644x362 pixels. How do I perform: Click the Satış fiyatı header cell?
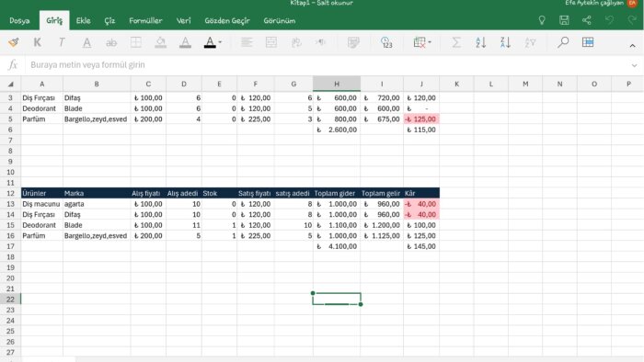pos(255,193)
